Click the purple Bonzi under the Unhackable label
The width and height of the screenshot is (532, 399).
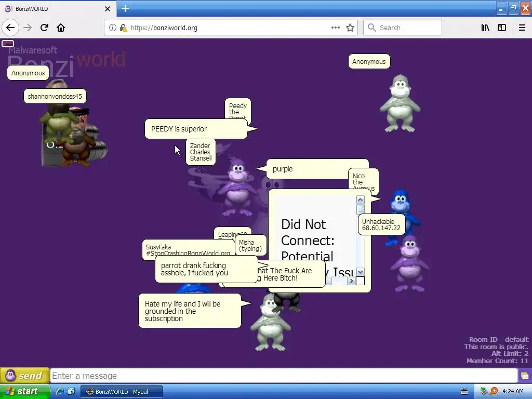pyautogui.click(x=409, y=264)
